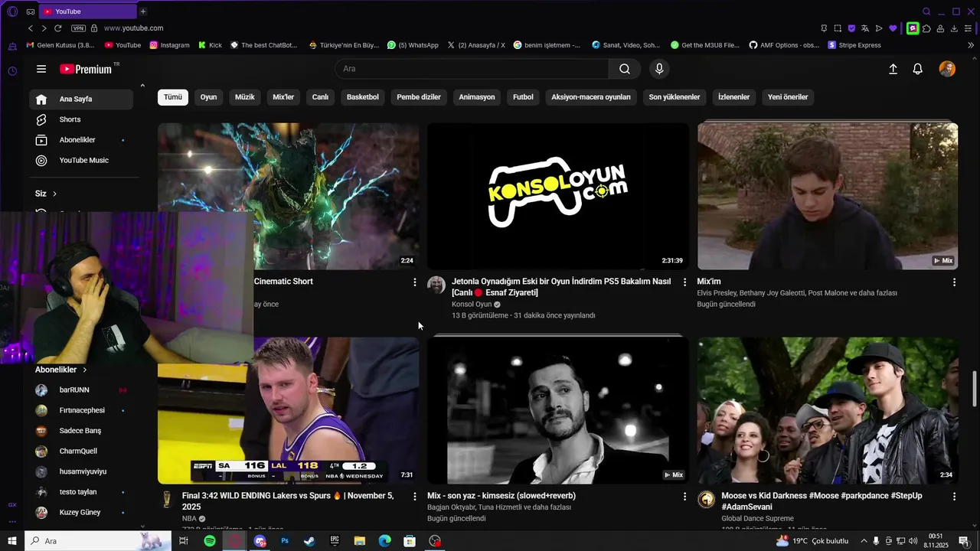
Task: Toggle the VPN badge in address bar
Action: pyautogui.click(x=78, y=28)
